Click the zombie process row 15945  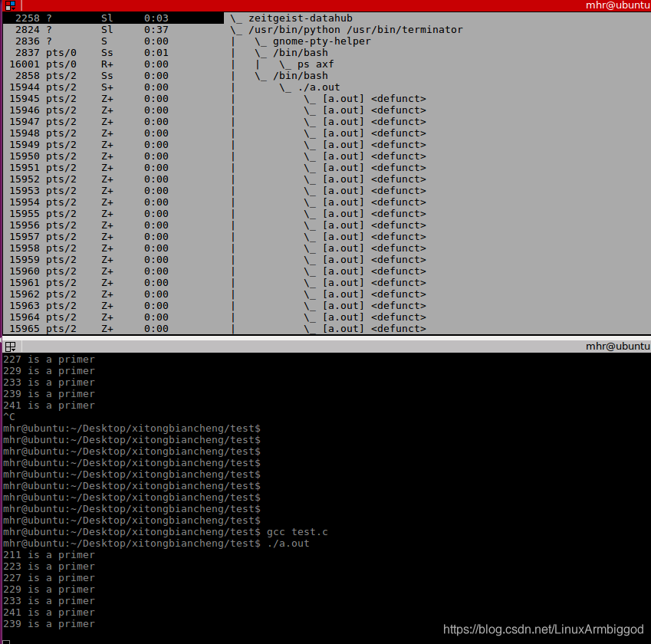218,99
